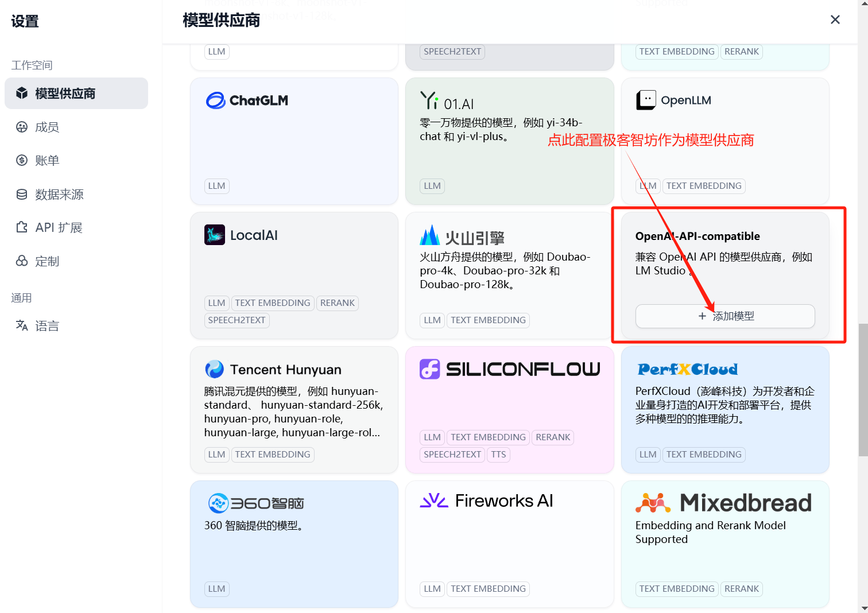
Task: Click LLM tag on 360智脑 card
Action: (217, 589)
